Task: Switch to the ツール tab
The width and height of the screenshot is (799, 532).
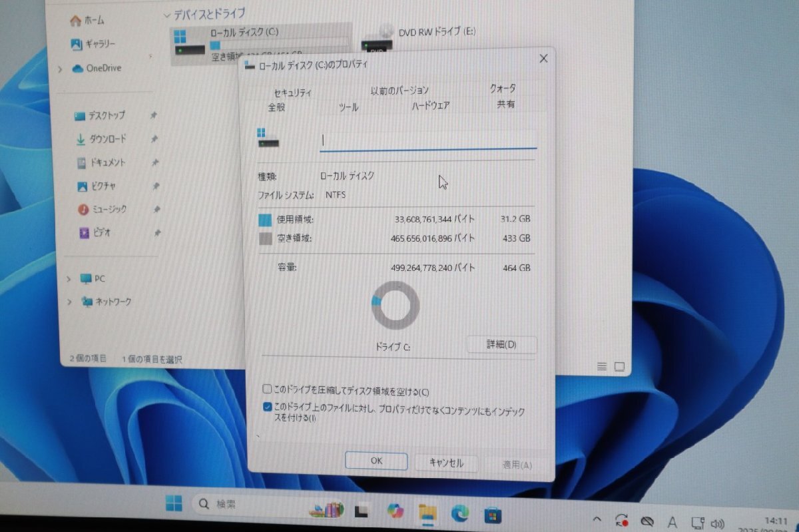Action: [349, 107]
